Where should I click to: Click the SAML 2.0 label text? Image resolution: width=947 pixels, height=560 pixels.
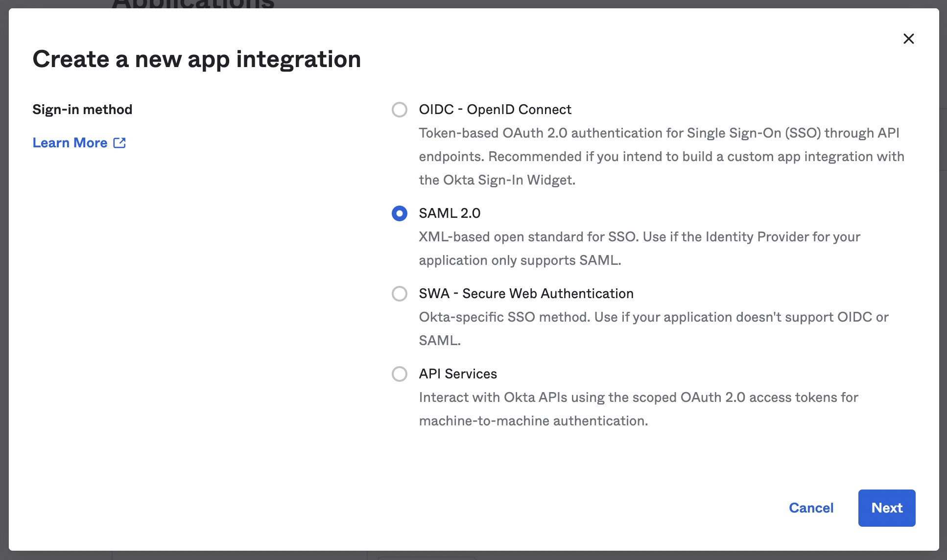pyautogui.click(x=450, y=213)
